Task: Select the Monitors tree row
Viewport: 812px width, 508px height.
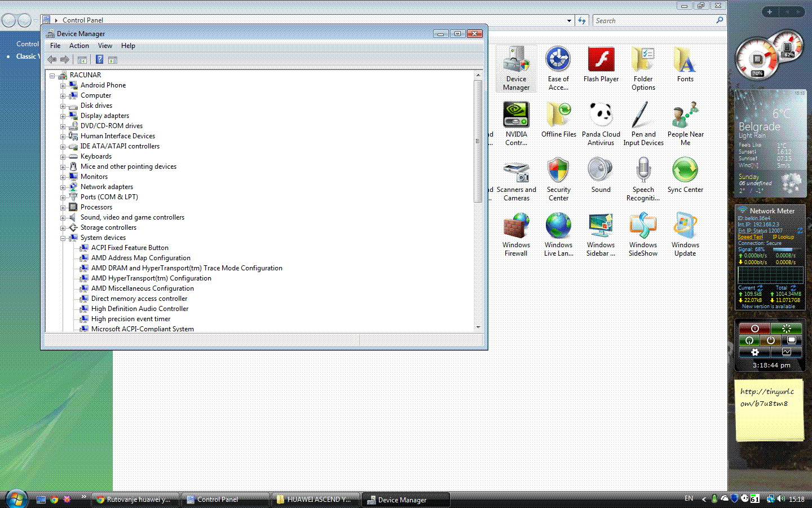Action: pyautogui.click(x=94, y=177)
